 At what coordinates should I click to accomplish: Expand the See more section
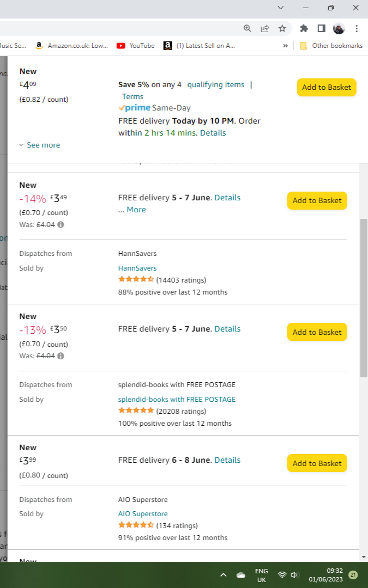tap(40, 145)
